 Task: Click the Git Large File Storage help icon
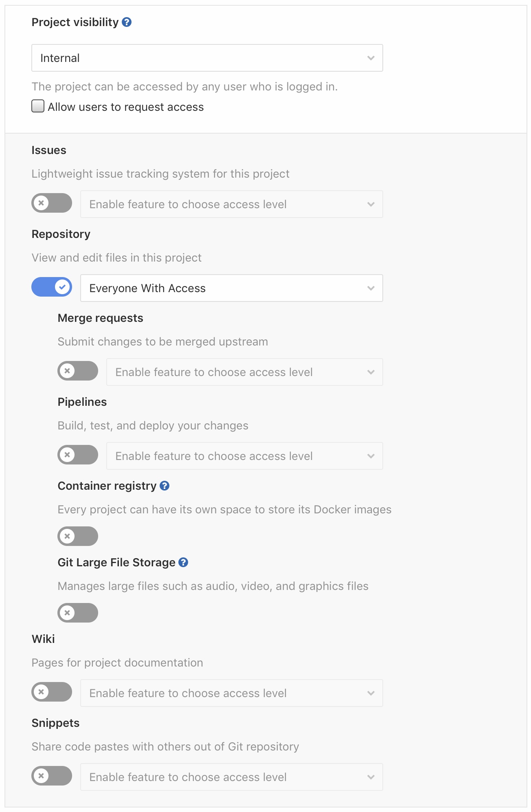184,562
